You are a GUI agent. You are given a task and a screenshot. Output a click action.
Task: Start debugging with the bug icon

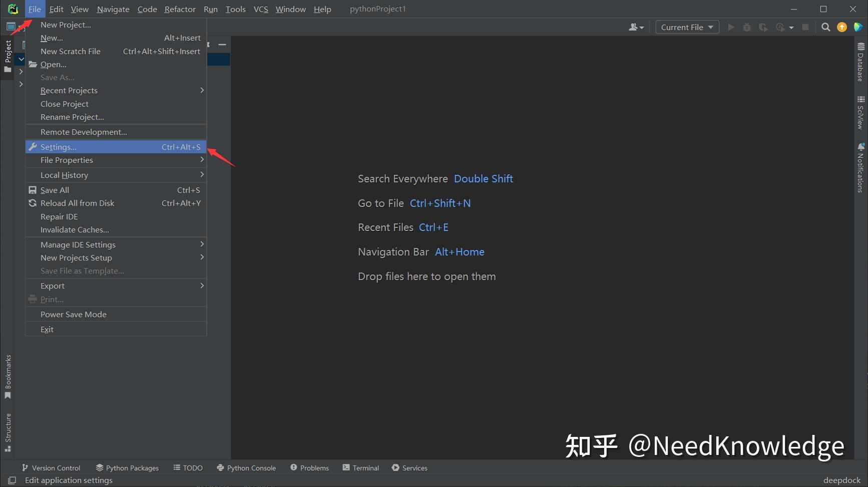pyautogui.click(x=747, y=27)
